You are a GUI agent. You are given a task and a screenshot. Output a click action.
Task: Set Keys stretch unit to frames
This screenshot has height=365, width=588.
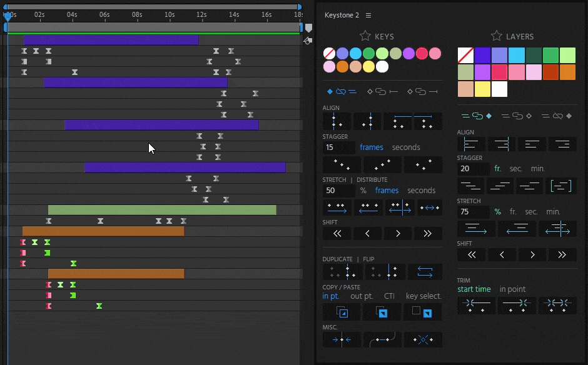coord(387,191)
